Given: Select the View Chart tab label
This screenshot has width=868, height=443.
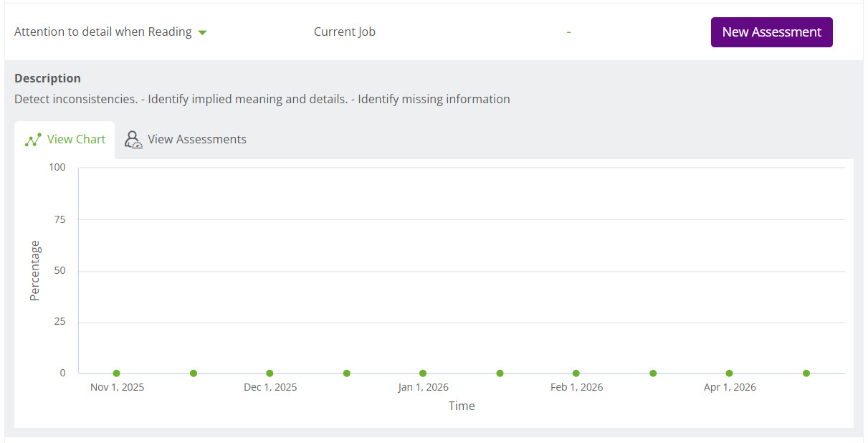Looking at the screenshot, I should [x=76, y=140].
